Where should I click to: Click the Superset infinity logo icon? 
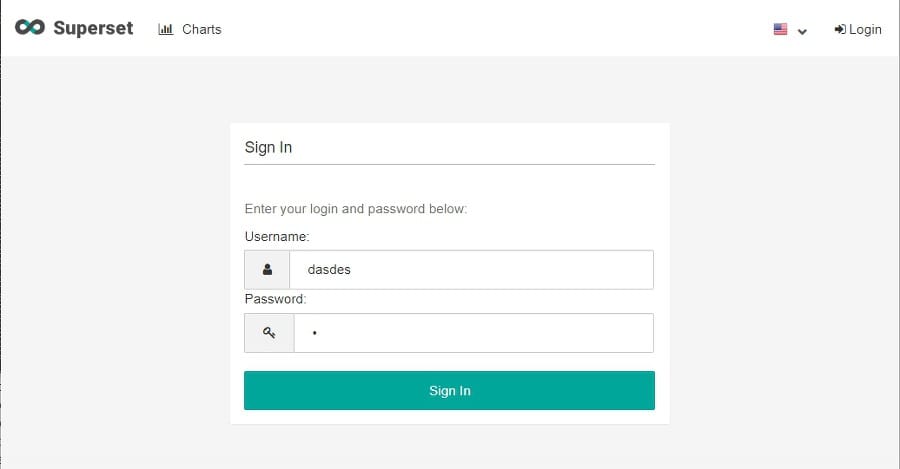30,28
